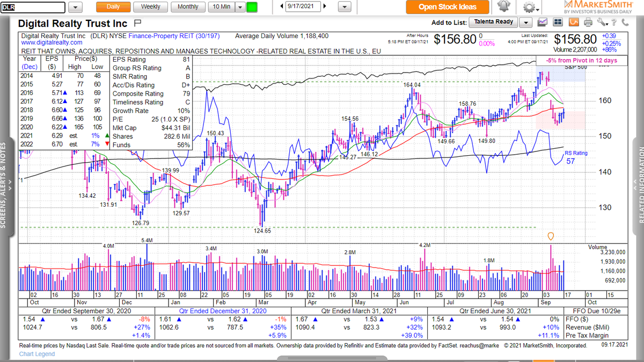Click the chart view icon beside the list dropdown

click(543, 23)
